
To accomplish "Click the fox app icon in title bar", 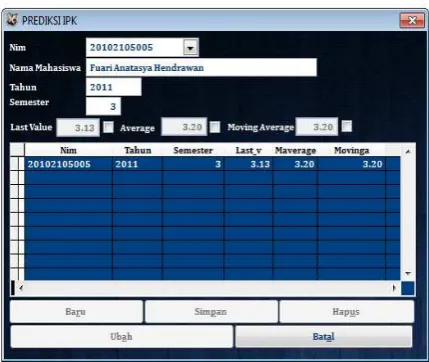I will point(12,20).
